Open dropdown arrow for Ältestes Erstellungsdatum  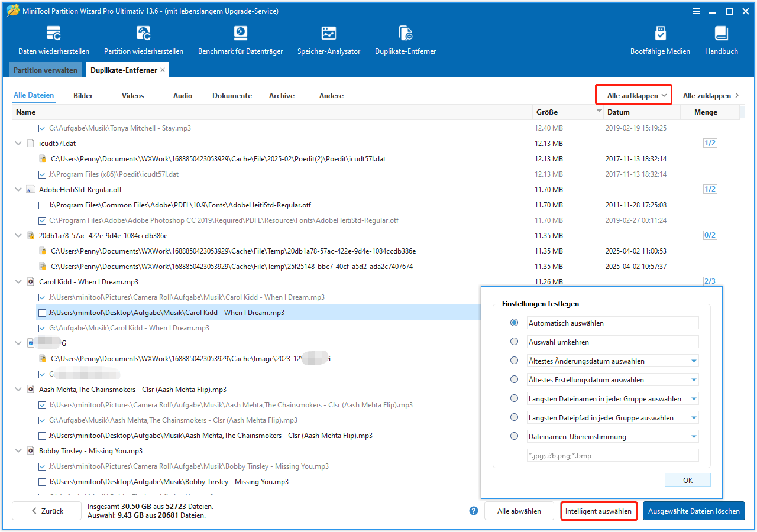tap(694, 380)
